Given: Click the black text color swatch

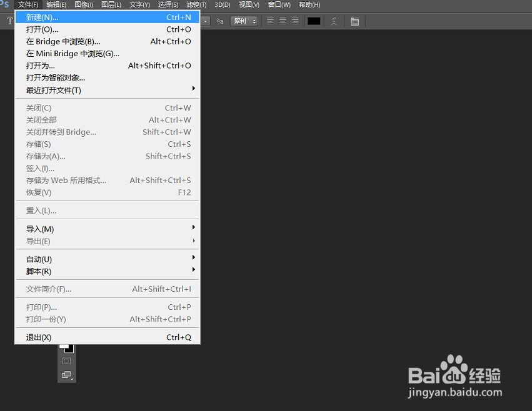Looking at the screenshot, I should coord(314,21).
